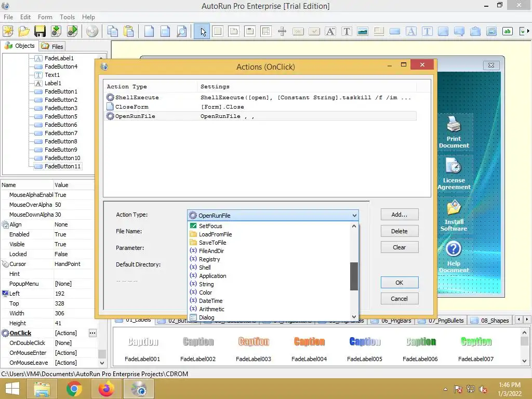Choose LoadFromFile from action type list

270,234
